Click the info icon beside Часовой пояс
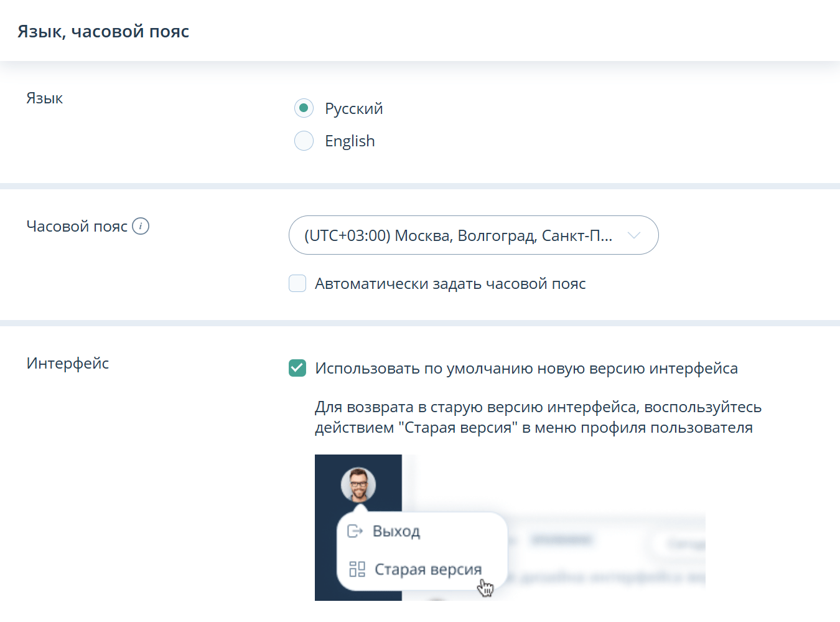The image size is (840, 622). (141, 226)
